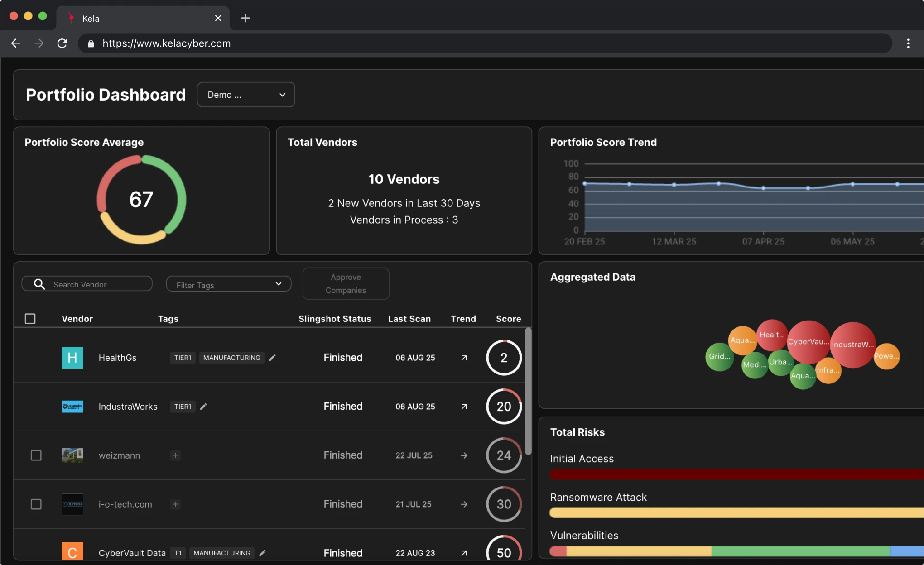Expand the Filter Tags dropdown
This screenshot has height=565, width=924.
(x=229, y=284)
